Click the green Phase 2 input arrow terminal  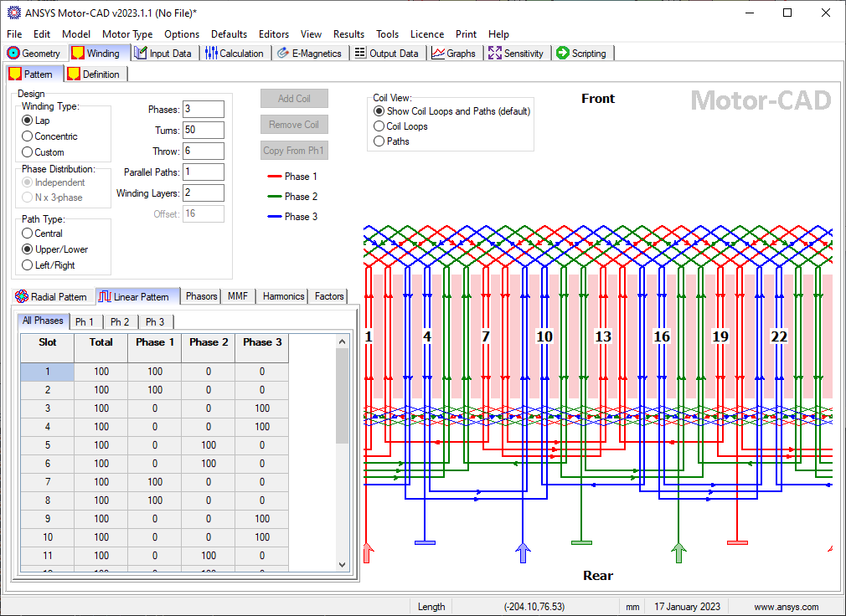[x=678, y=553]
